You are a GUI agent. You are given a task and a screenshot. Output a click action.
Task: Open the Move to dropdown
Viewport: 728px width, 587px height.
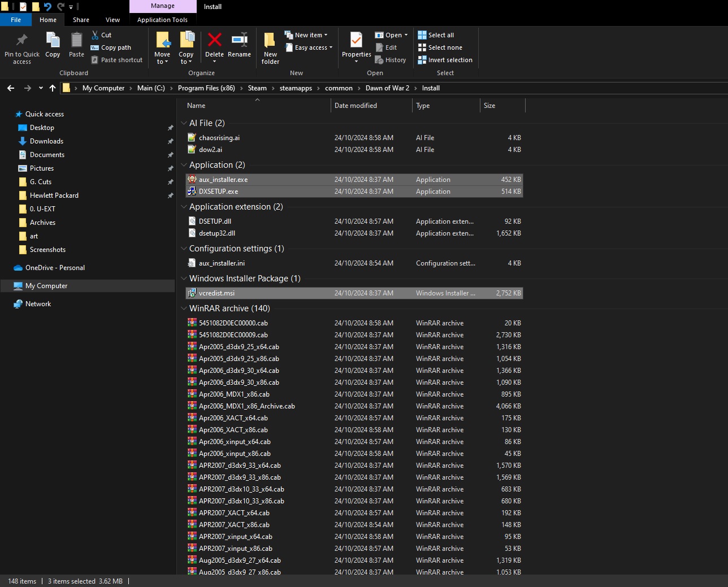(x=162, y=58)
